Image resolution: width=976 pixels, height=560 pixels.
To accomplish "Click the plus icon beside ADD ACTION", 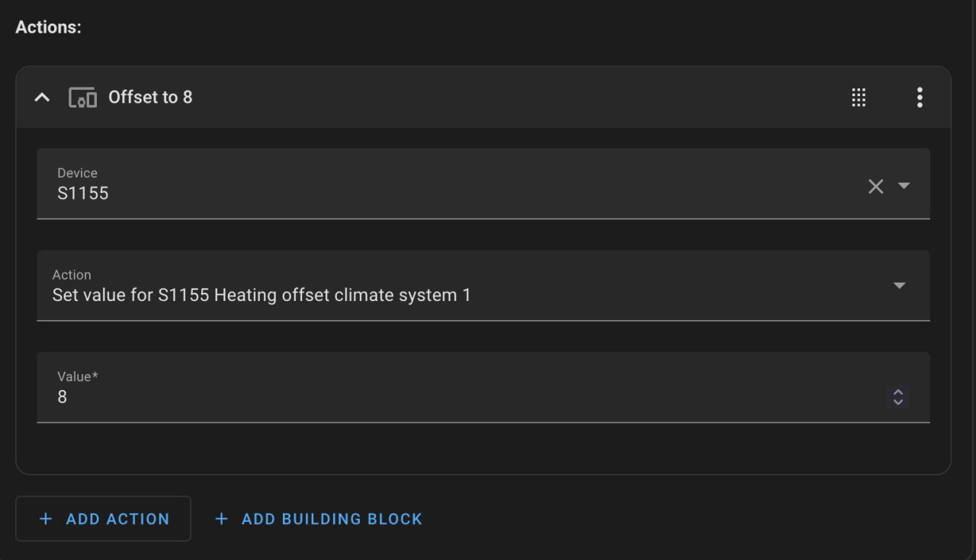I will point(46,519).
